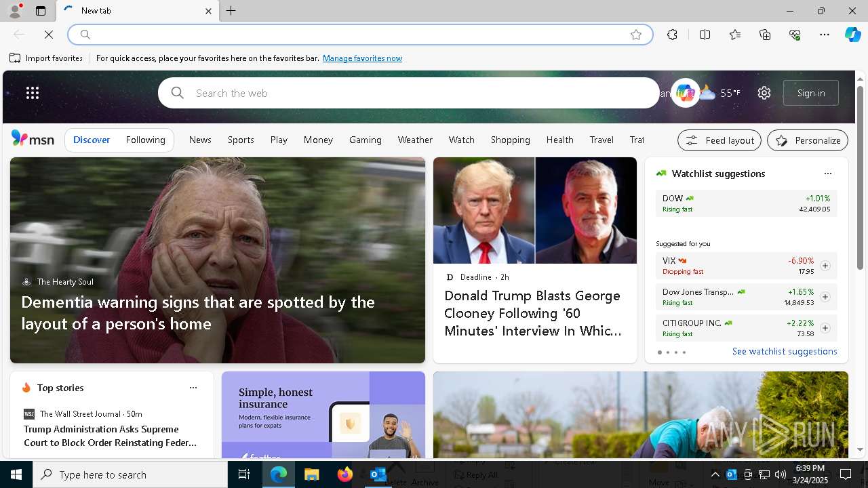
Task: Toggle split screen view
Action: [x=705, y=35]
